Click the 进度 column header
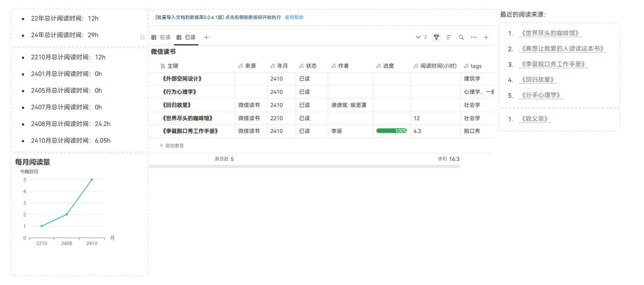Viewport: 644px width, 285px height. (388, 66)
